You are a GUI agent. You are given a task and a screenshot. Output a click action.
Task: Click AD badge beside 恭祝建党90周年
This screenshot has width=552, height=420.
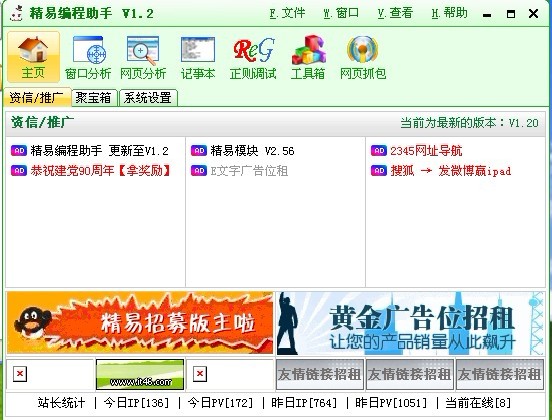click(19, 171)
